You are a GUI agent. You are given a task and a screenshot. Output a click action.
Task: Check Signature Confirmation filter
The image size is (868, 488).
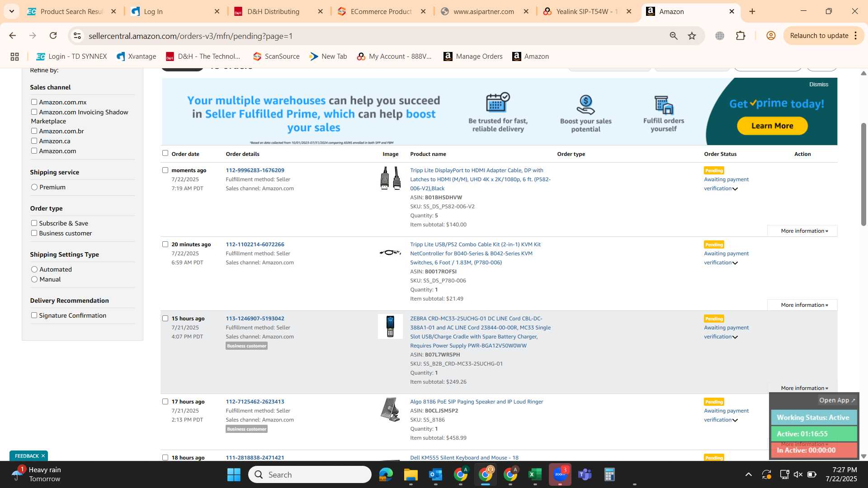(x=34, y=315)
